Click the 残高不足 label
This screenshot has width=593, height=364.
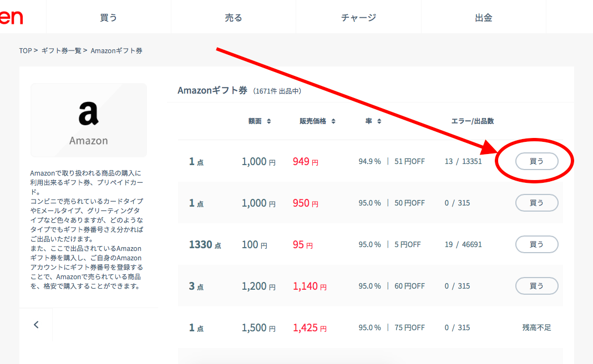click(536, 327)
